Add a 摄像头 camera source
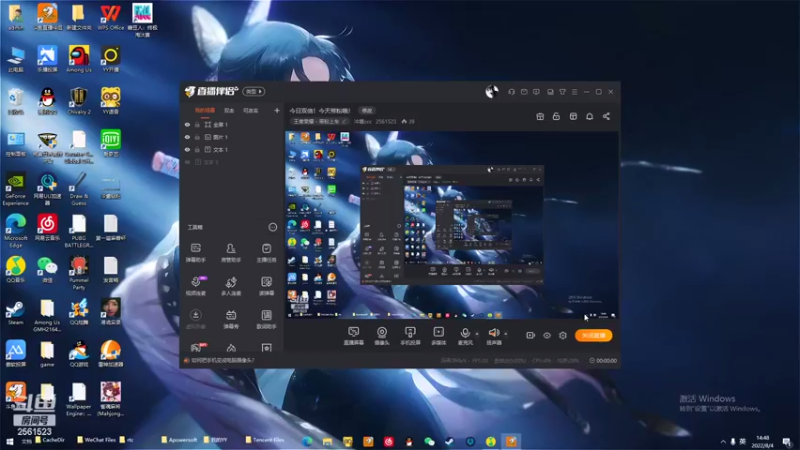Image resolution: width=800 pixels, height=450 pixels. 382,336
